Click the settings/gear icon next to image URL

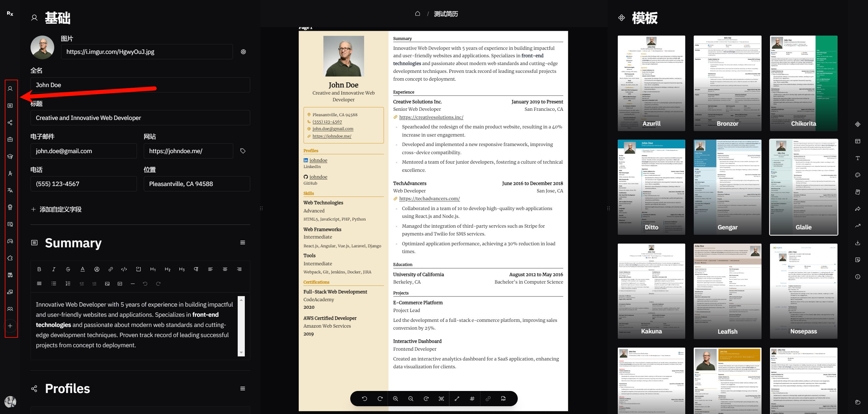click(243, 51)
